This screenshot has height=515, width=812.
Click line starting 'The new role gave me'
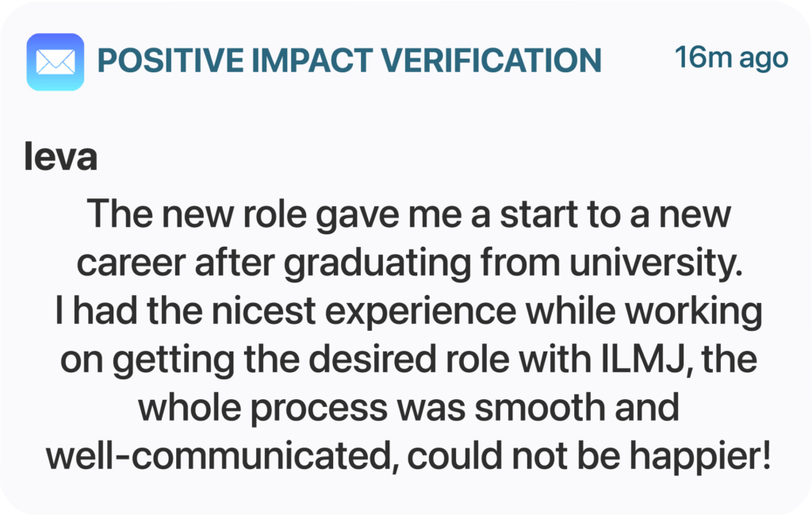tap(408, 214)
